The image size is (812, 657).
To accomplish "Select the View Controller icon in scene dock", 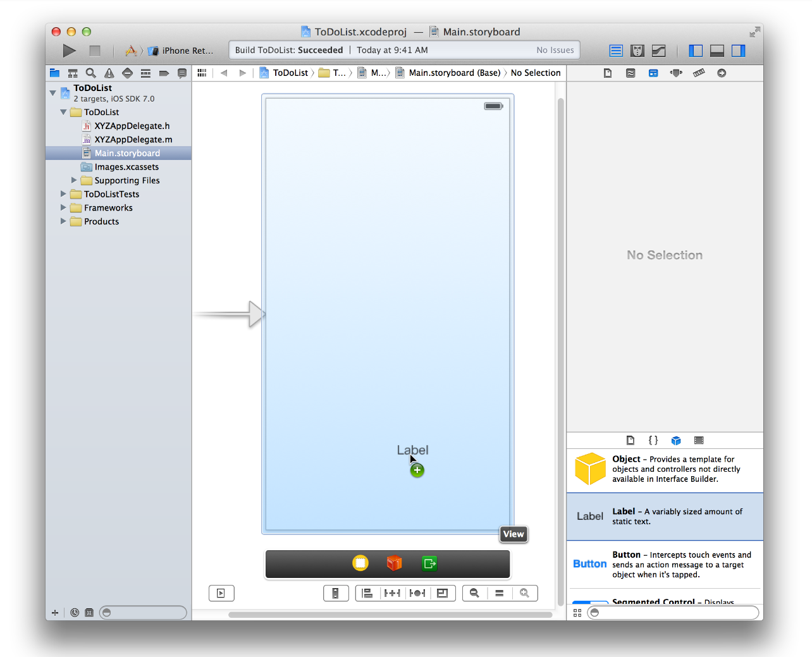I will tap(360, 563).
